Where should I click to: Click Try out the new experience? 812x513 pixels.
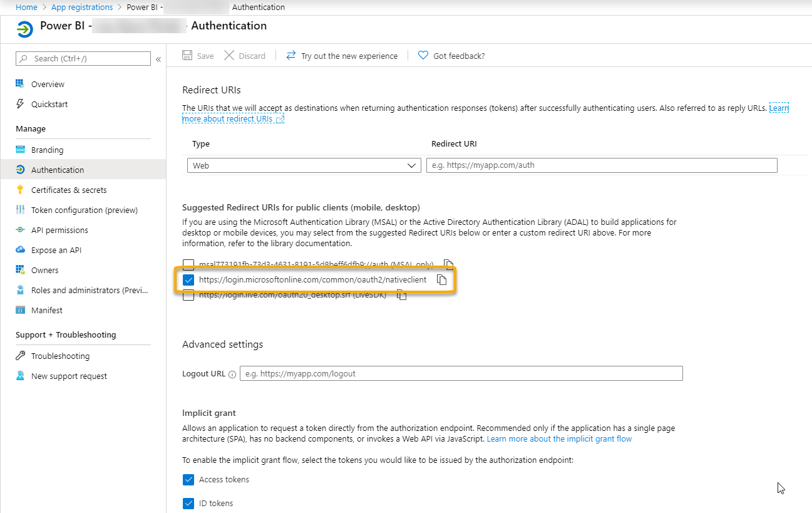tap(342, 56)
